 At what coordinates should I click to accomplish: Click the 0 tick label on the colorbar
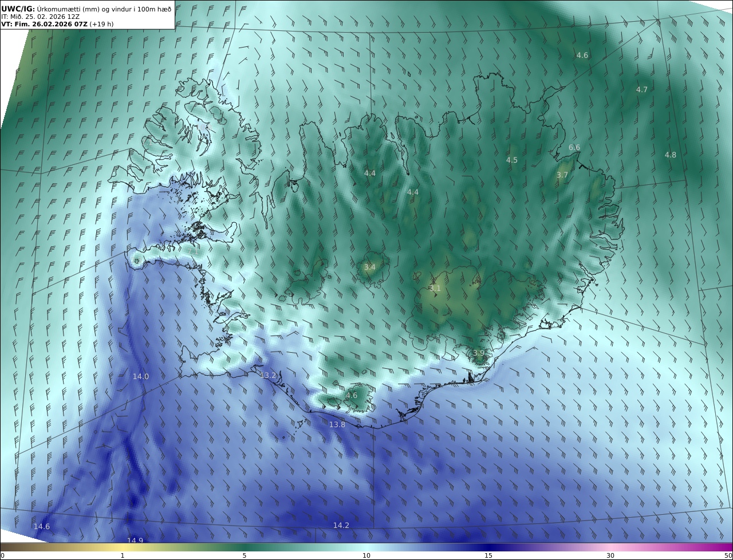point(2,556)
